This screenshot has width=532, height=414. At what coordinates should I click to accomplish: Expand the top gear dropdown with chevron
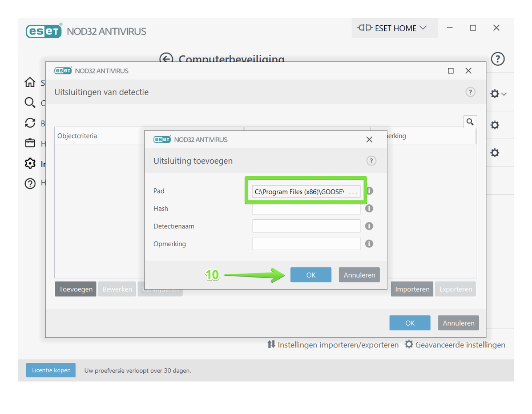(x=498, y=94)
